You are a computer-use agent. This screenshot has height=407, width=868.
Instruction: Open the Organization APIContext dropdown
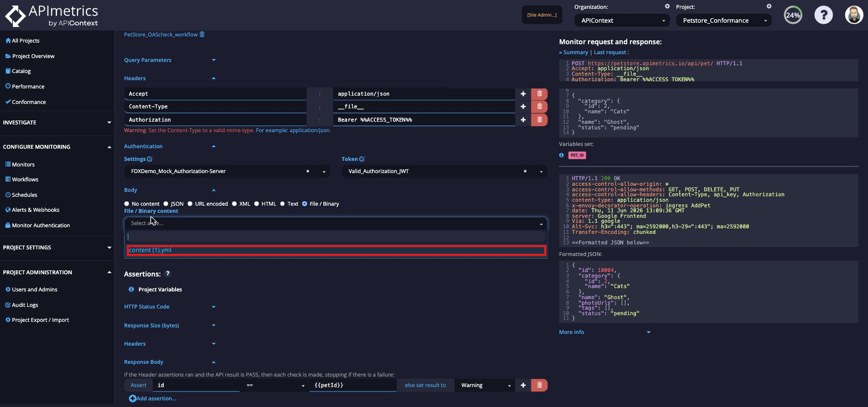click(622, 20)
